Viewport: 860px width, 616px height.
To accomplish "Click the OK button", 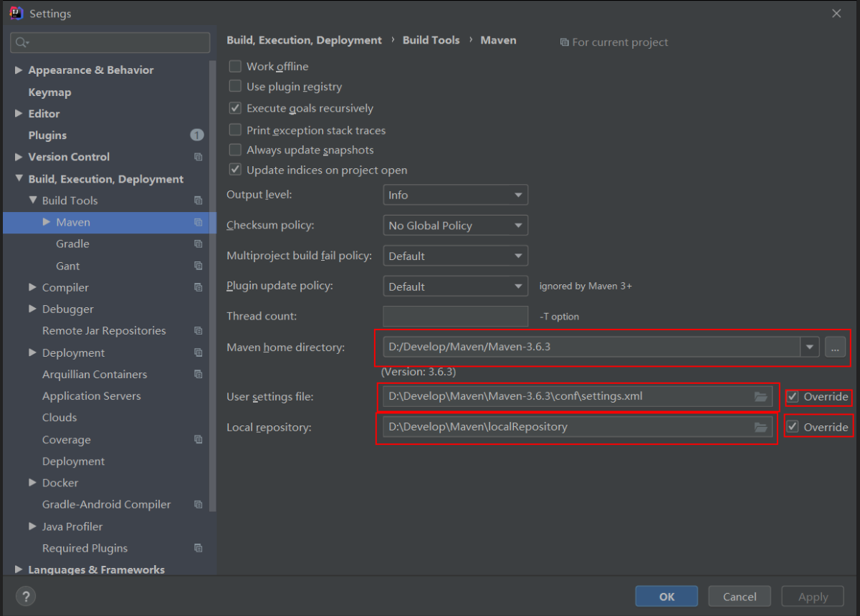I will (x=666, y=596).
